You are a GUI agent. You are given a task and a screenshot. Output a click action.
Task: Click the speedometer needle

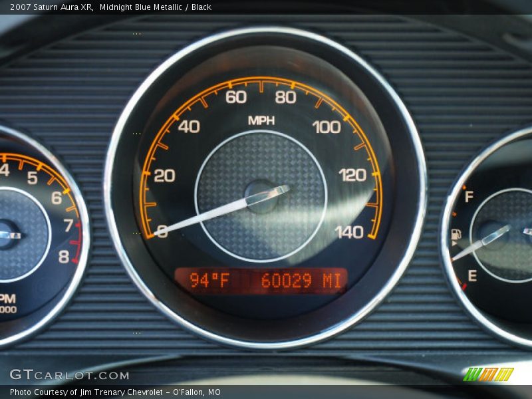coord(222,210)
